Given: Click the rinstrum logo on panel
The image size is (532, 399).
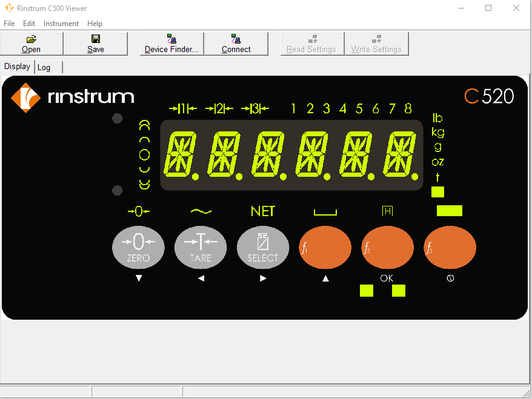Looking at the screenshot, I should pos(73,97).
